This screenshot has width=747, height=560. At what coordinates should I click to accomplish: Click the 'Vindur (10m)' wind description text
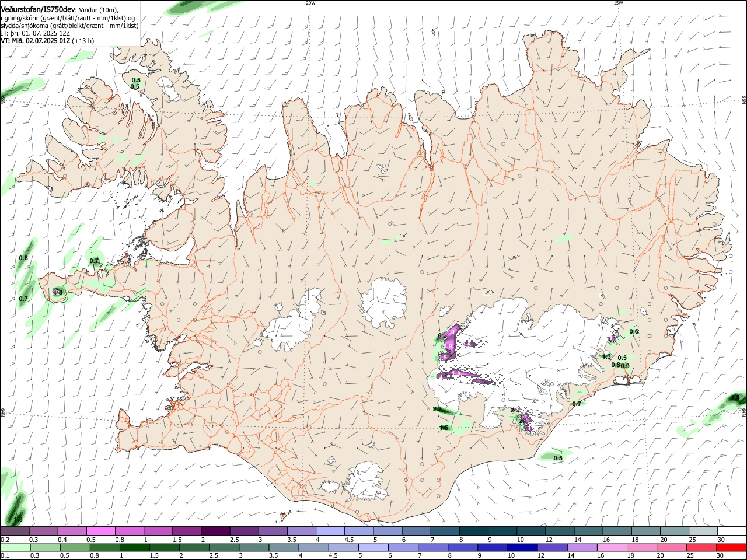click(97, 10)
